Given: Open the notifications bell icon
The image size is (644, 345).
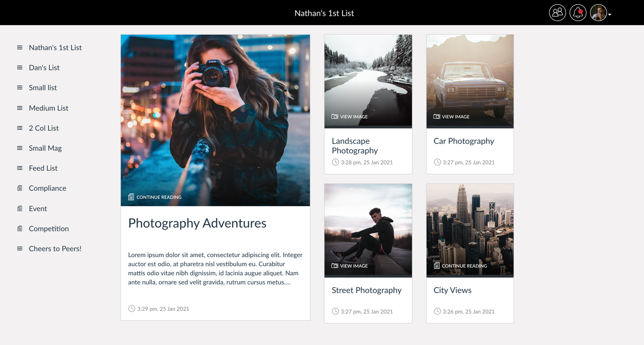Looking at the screenshot, I should (x=578, y=13).
